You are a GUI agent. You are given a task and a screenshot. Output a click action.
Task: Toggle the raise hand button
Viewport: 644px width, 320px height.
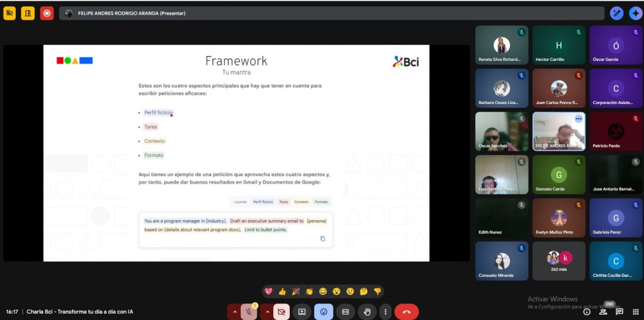[x=367, y=312]
